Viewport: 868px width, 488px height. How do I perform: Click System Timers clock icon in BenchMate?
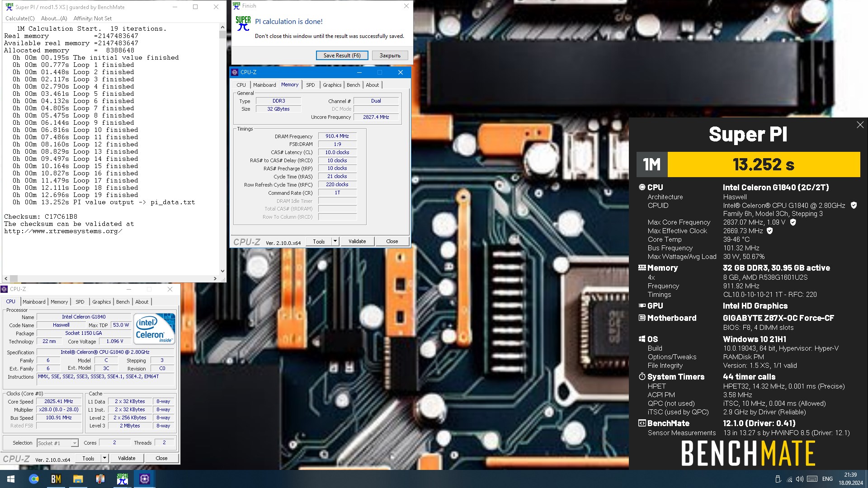(642, 376)
